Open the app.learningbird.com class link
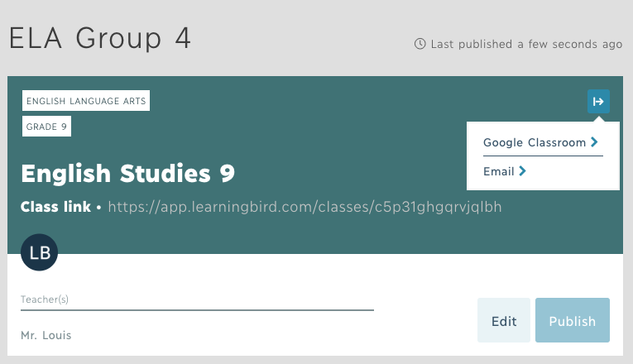The image size is (633, 364). 305,207
